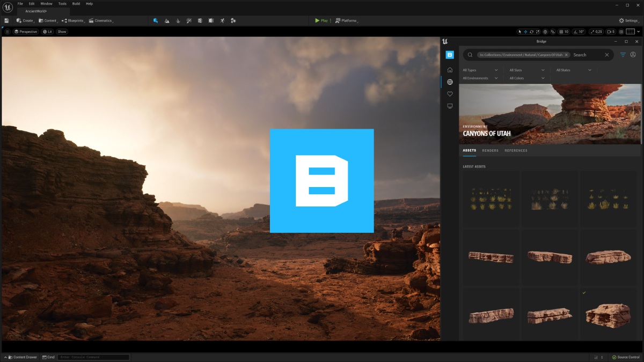This screenshot has width=644, height=362.
Task: Open the viewport layout grid icon
Action: (631, 32)
